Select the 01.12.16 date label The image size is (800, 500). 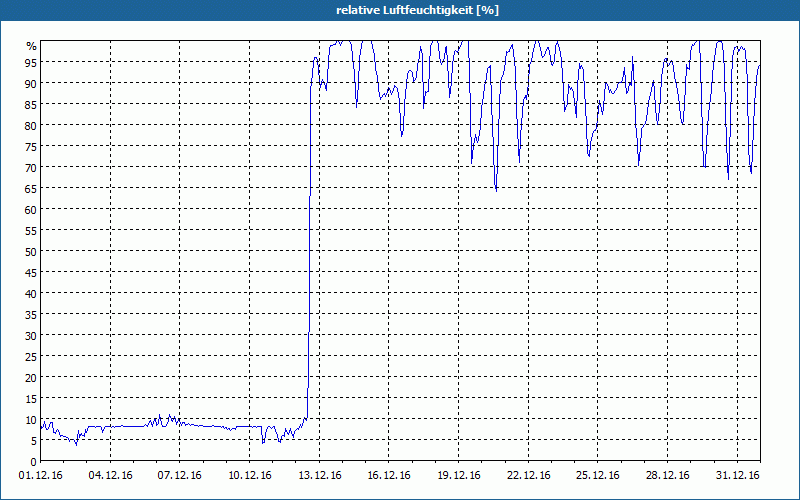coord(41,476)
